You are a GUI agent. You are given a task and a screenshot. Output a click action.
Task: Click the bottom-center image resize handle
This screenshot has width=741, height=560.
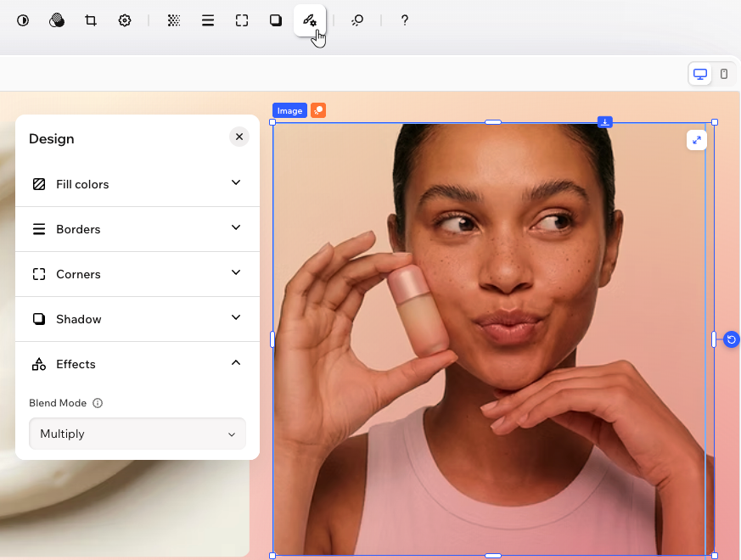coord(493,556)
